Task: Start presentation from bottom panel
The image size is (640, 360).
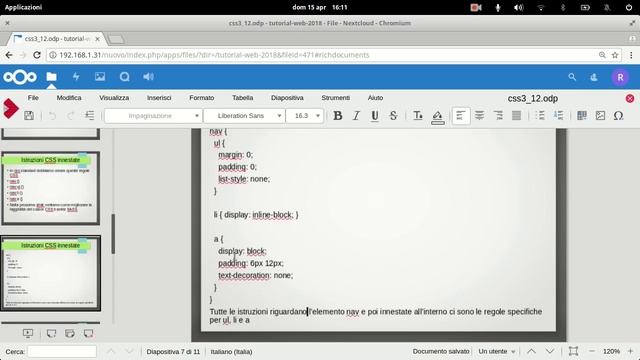Action: pos(28,333)
